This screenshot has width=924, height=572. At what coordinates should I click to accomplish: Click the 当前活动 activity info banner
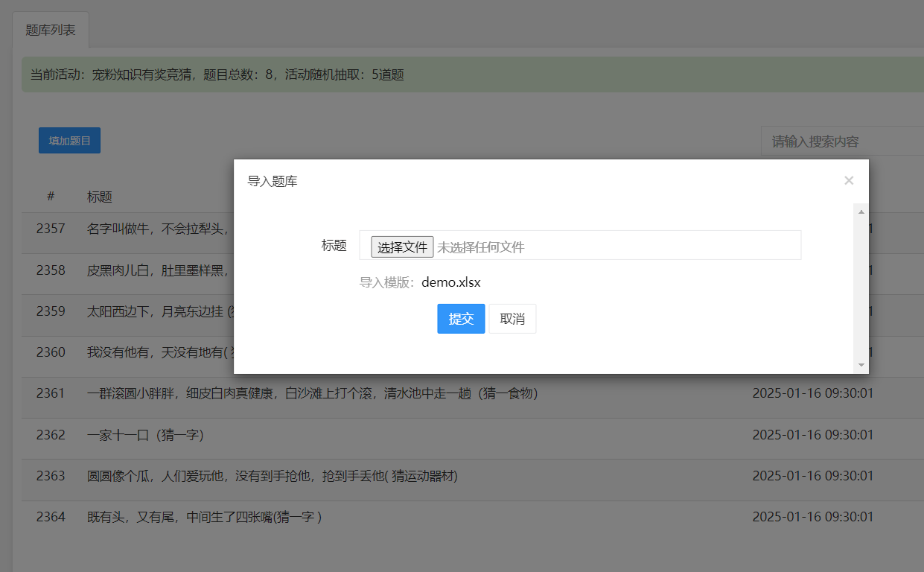click(223, 74)
